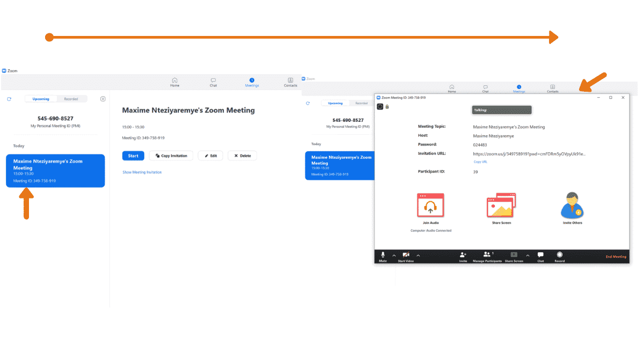
Task: Minimize the Zoom meeting window
Action: click(x=598, y=98)
